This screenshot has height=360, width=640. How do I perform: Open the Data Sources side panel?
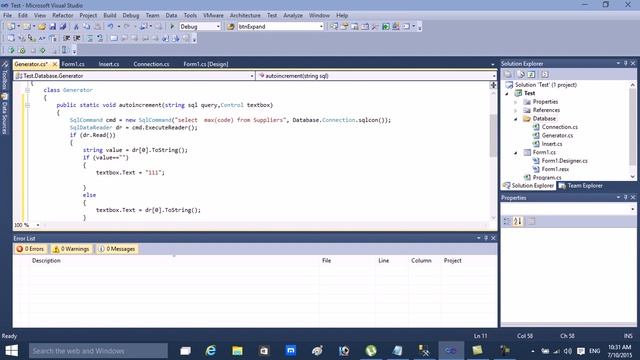[5, 114]
